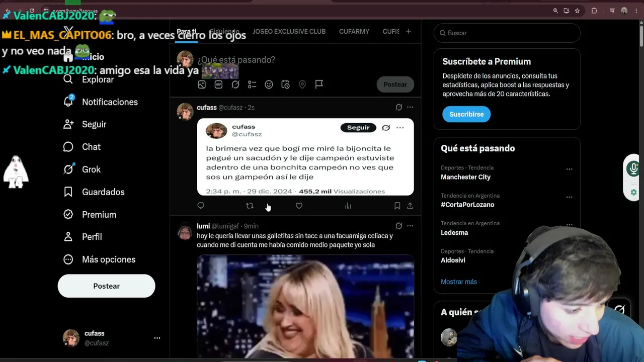
Task: Reply to the cufass post
Action: point(201,206)
